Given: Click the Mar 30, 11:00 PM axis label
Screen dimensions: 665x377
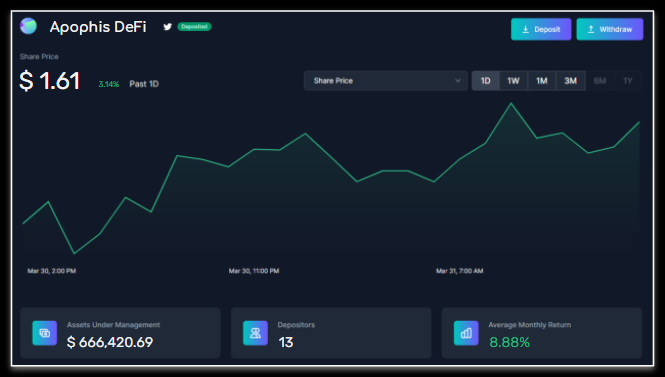Looking at the screenshot, I should click(x=254, y=271).
